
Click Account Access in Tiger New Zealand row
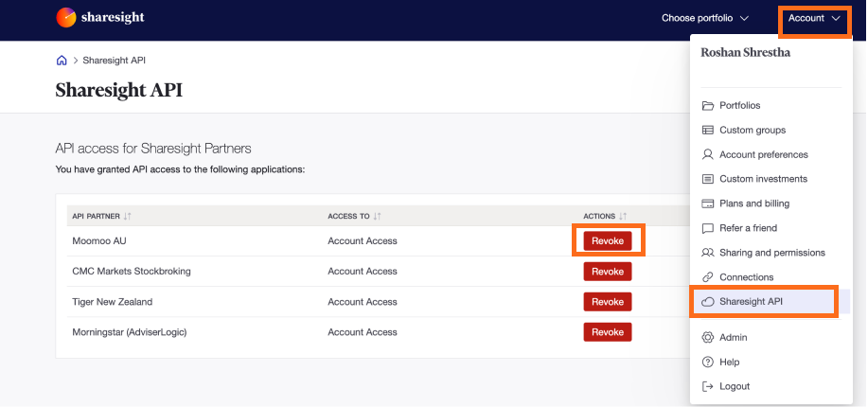[362, 302]
